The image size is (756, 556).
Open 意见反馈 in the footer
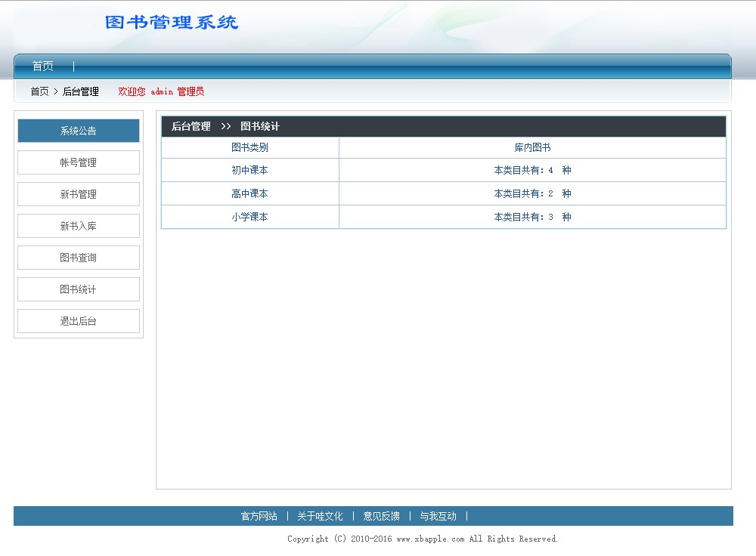point(381,516)
